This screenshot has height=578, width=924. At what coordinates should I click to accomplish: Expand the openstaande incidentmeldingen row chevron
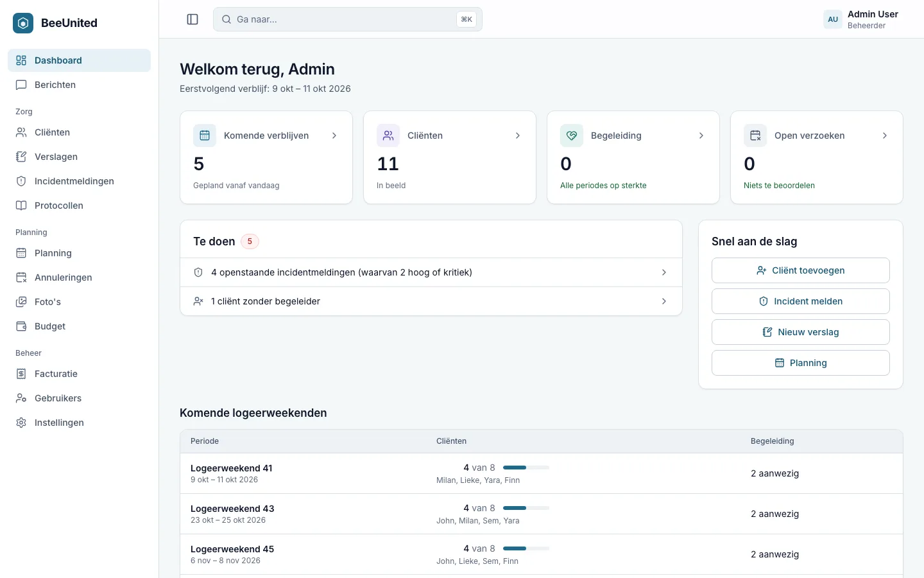click(664, 272)
